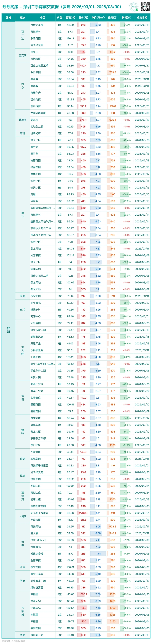This screenshot has height=644, width=152.
Task: Click the total price value 1005.7
Action: click(x=83, y=594)
